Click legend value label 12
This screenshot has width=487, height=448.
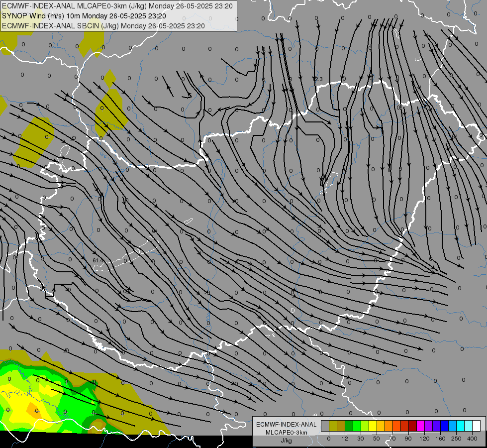345,439
